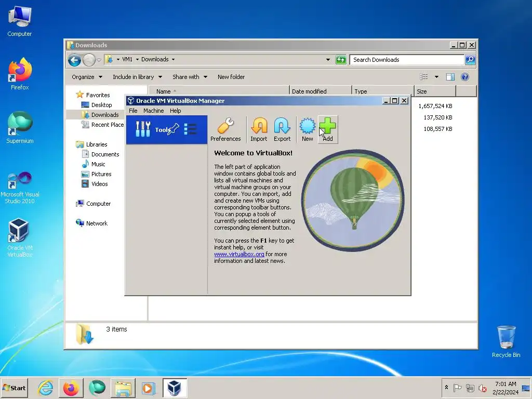Sort by Name column header

click(x=219, y=91)
